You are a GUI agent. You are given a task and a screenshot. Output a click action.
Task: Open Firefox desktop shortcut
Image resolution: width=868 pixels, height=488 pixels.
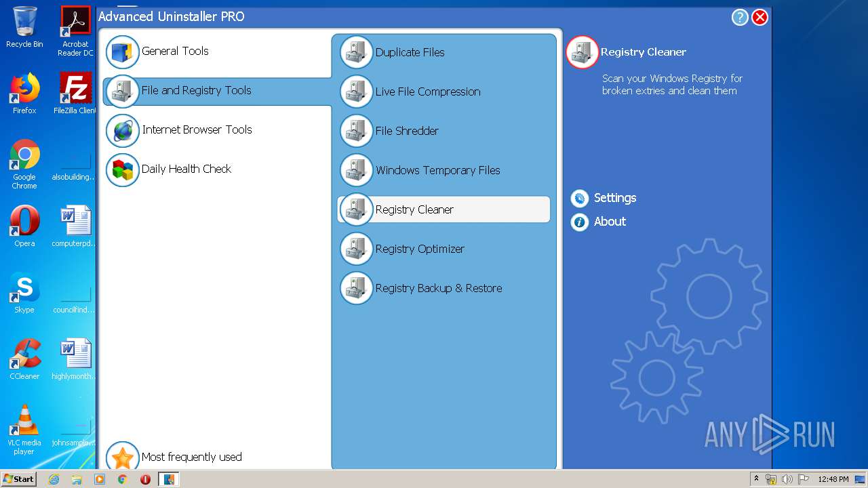(24, 94)
